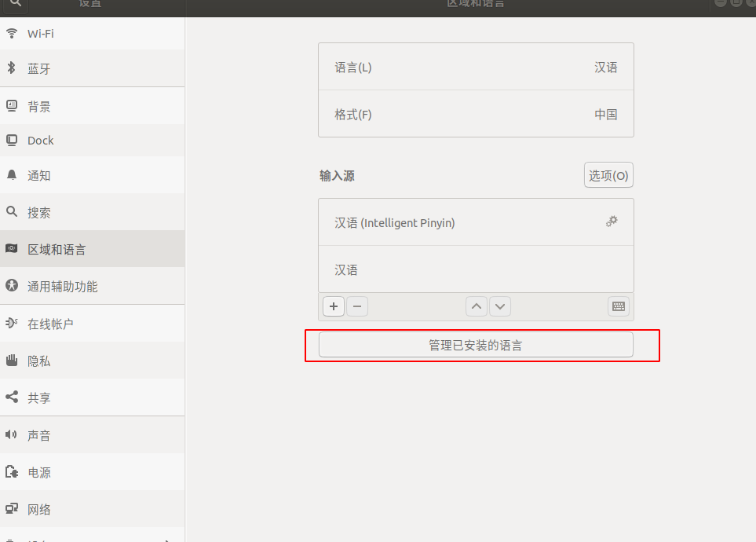Show the keyboard layout preview icon

click(x=619, y=306)
